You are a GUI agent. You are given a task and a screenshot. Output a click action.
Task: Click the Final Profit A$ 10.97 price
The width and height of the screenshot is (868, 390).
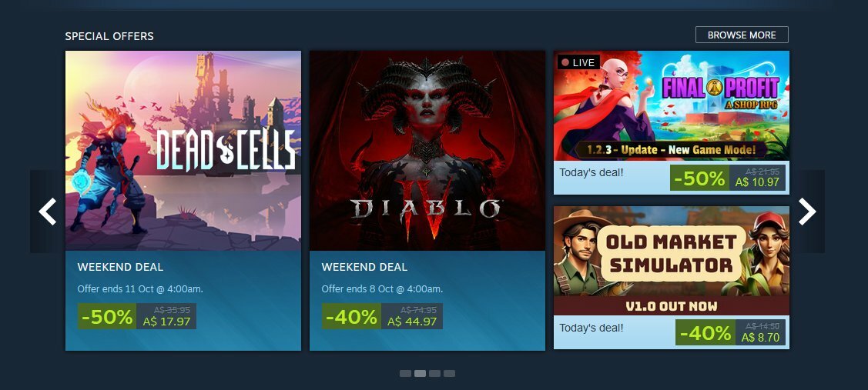(757, 182)
